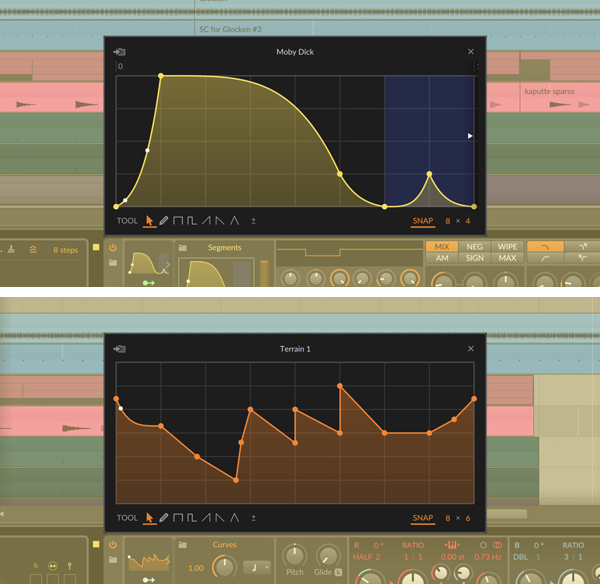
Task: Click the dock-window icon left of Terrain 1 title
Action: pyautogui.click(x=119, y=349)
